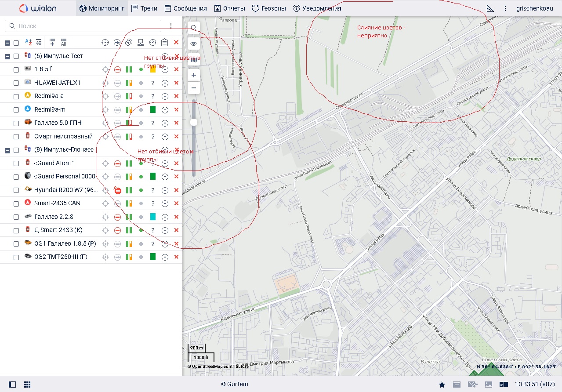Click the map search magnifier button
This screenshot has width=562, height=392.
click(194, 28)
